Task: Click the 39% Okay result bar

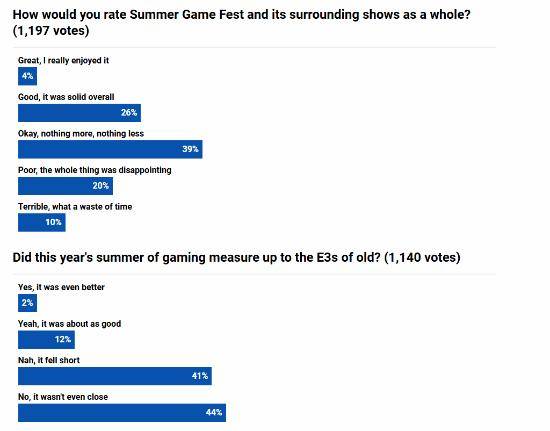Action: [110, 149]
